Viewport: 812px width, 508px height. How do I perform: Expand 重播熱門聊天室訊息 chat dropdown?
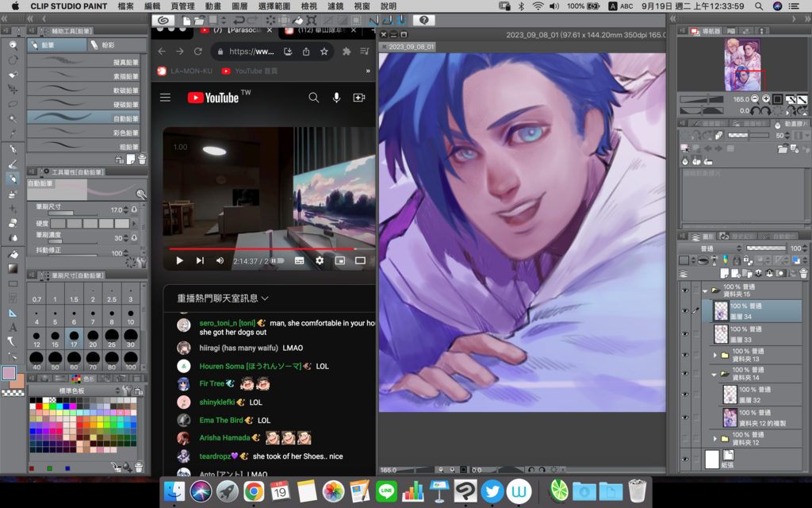coord(223,298)
